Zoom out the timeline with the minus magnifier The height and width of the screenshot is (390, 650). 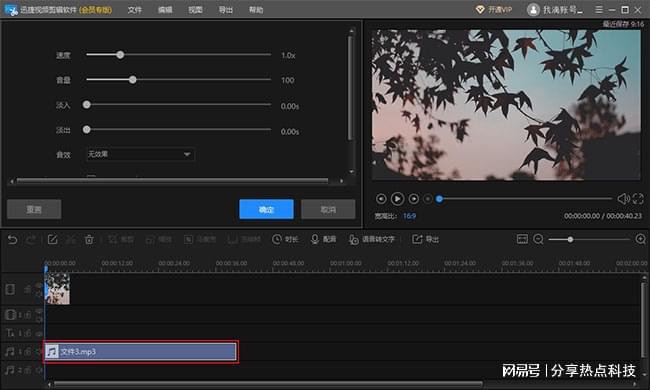[538, 239]
